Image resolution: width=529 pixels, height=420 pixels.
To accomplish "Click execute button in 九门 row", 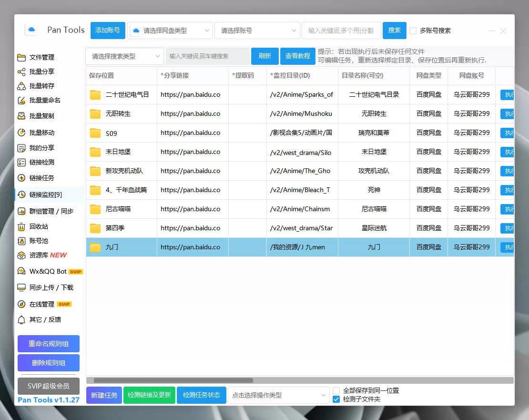I will 507,247.
